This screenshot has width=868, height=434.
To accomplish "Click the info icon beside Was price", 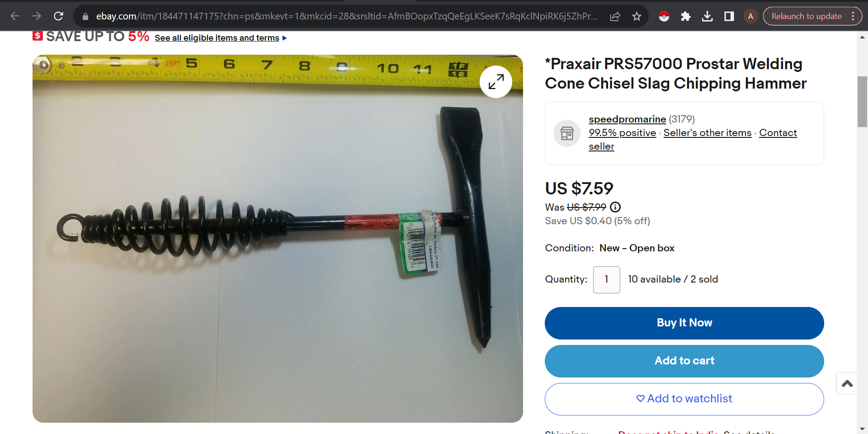I will 615,207.
